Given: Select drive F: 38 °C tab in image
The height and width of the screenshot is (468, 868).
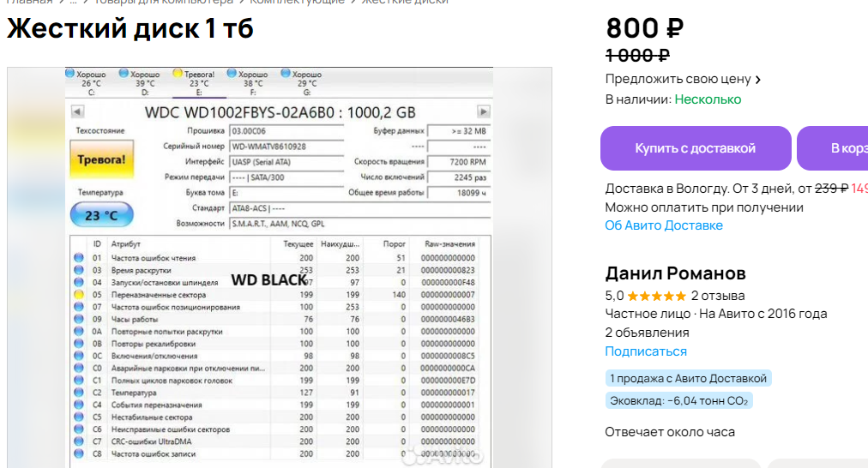Looking at the screenshot, I should point(247,83).
